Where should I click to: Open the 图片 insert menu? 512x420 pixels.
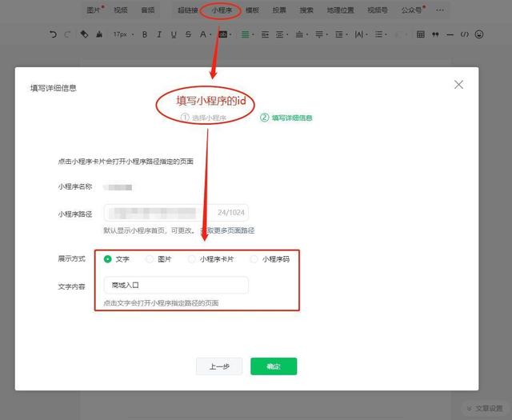[95, 10]
